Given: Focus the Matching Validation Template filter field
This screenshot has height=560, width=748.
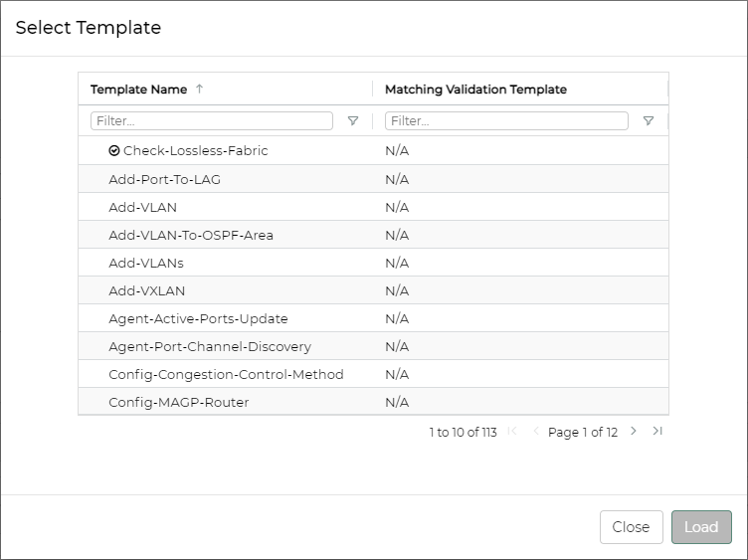Looking at the screenshot, I should coord(506,121).
